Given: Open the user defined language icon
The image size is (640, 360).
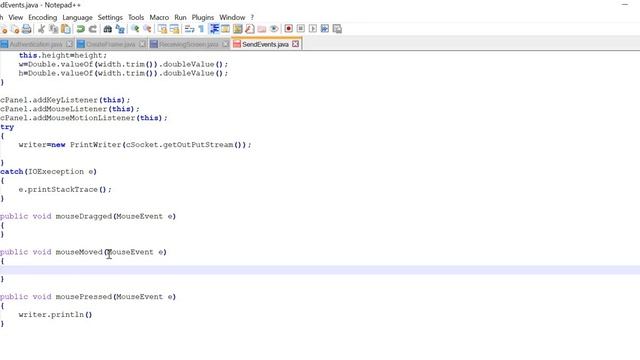Looking at the screenshot, I should (x=226, y=29).
